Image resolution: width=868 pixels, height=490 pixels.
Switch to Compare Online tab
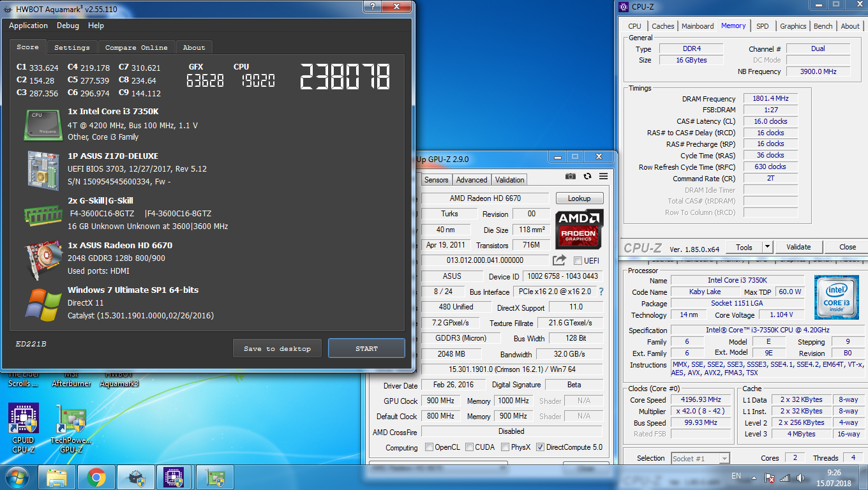tap(136, 48)
